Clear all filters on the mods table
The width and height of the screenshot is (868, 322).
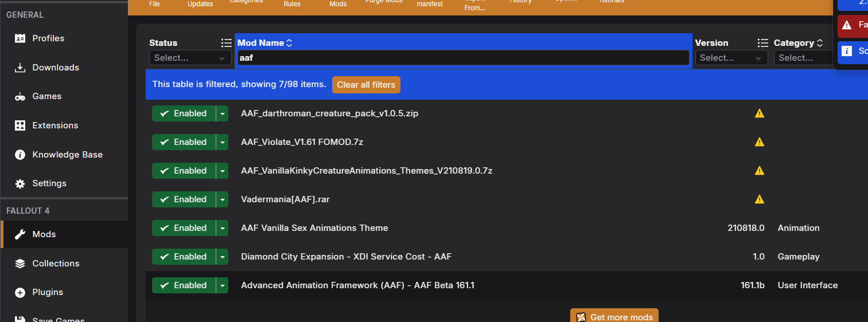tap(366, 85)
